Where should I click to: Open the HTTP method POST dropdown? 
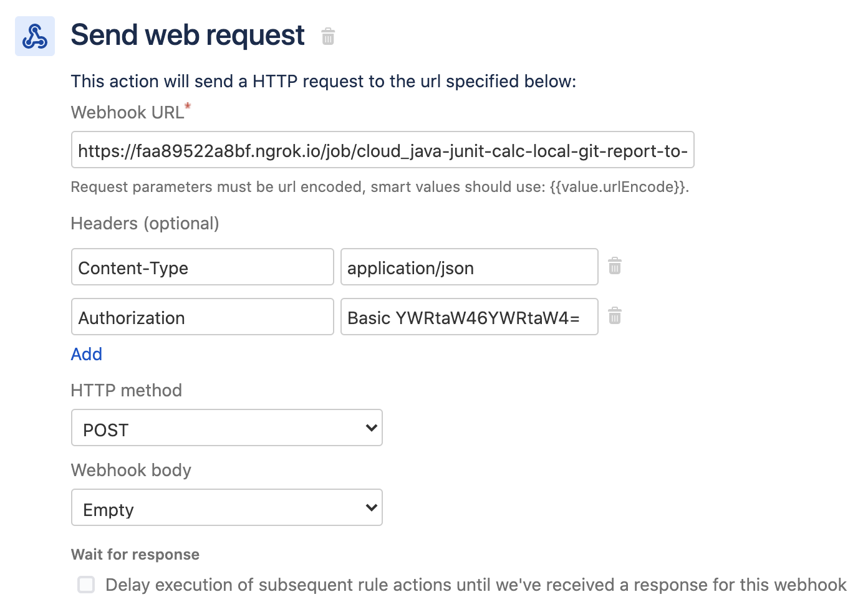(x=227, y=428)
